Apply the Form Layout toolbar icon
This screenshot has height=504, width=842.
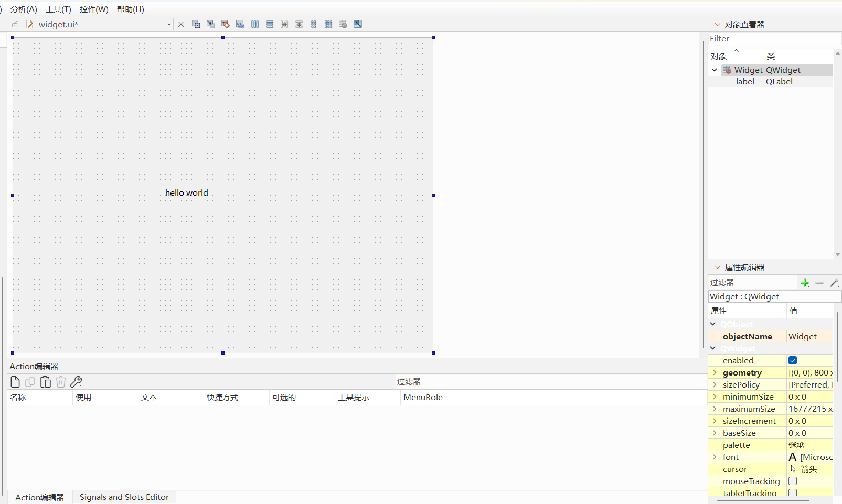pyautogui.click(x=314, y=24)
